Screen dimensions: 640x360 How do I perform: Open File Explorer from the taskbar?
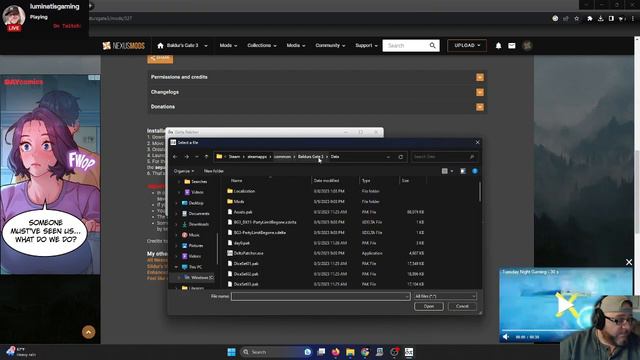click(350, 352)
